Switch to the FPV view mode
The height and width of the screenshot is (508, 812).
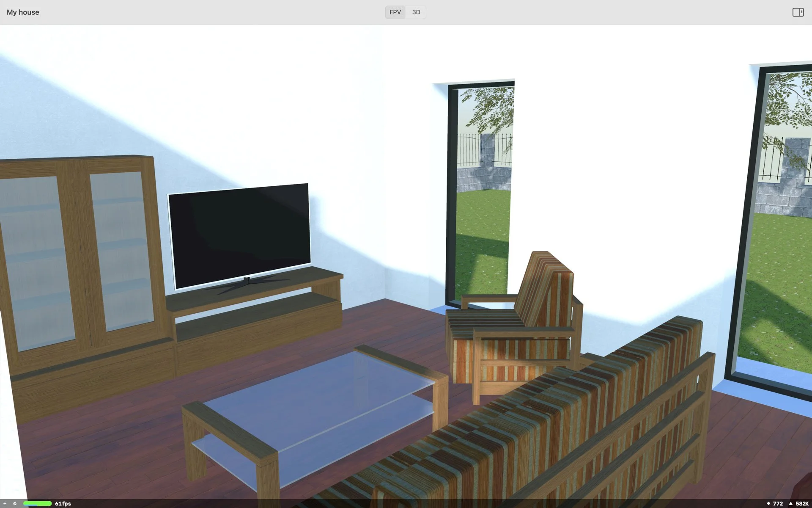pyautogui.click(x=395, y=12)
